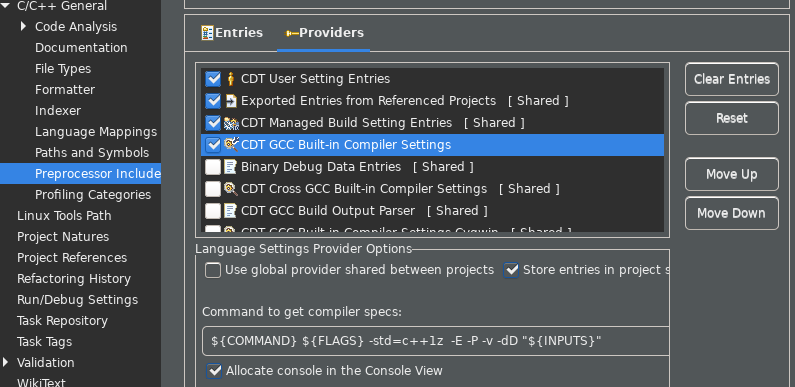Click the Entries tab list icon
This screenshot has height=387, width=795.
[207, 33]
